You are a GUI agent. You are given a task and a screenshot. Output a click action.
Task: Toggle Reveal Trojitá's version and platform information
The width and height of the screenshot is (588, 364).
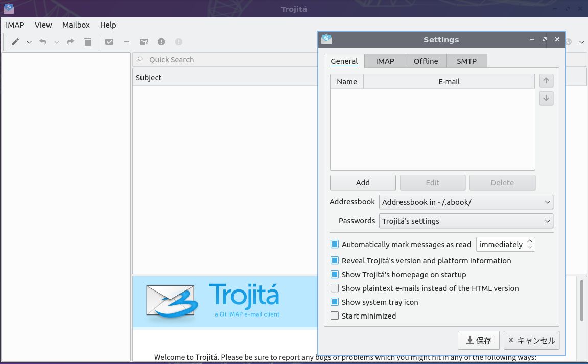tap(335, 260)
